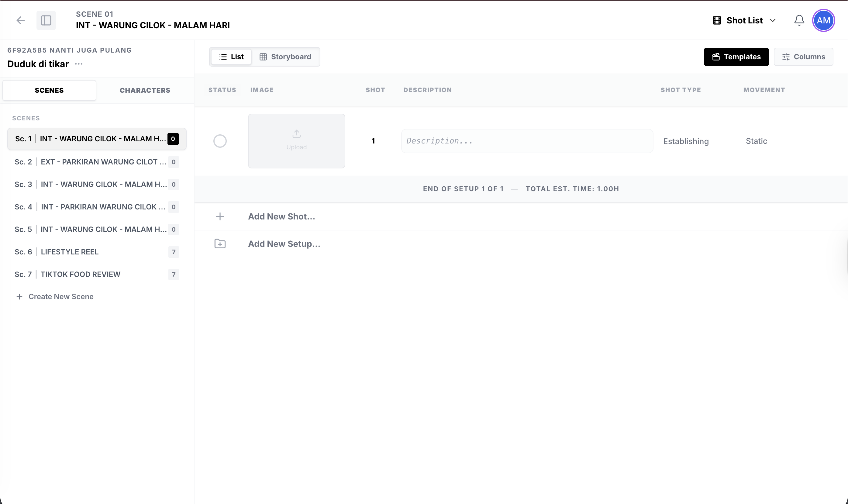Click the shot count badge for Sc. 7
The width and height of the screenshot is (848, 504).
click(174, 274)
